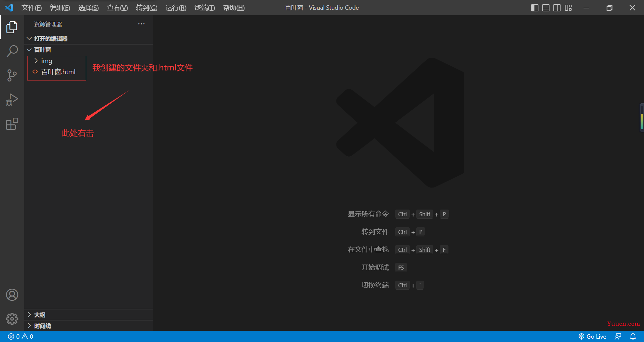Open the 百叶窗.html file

tap(58, 72)
